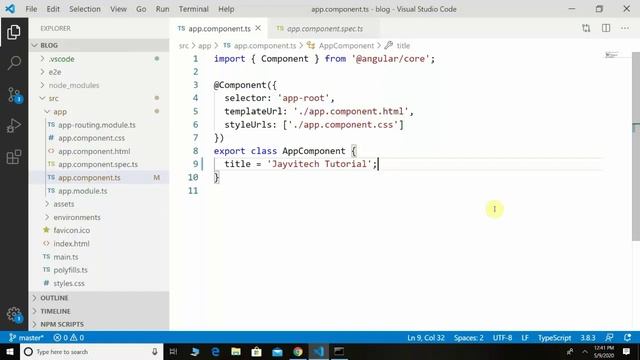640x360 pixels.
Task: Change line ending via LF status item
Action: (x=525, y=338)
